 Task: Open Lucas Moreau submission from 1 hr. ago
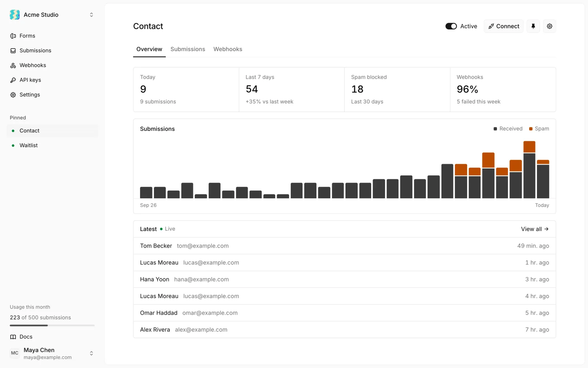coord(344,263)
